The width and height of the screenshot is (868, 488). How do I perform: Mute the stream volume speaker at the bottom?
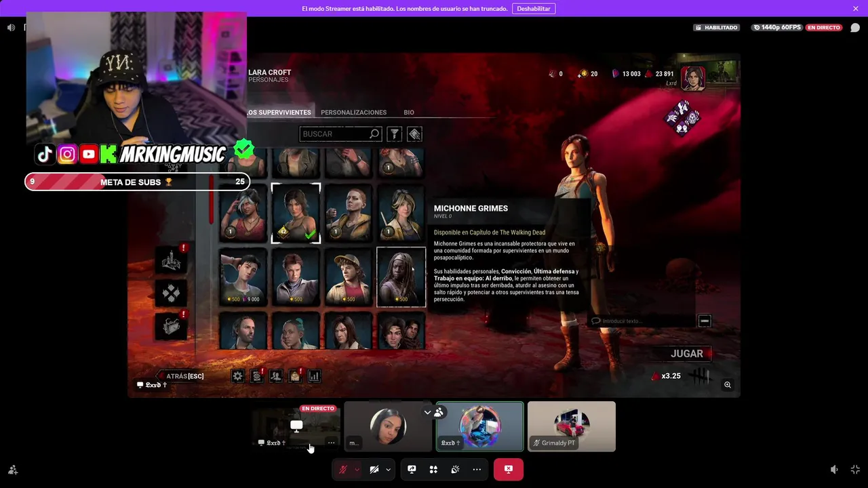tap(835, 470)
